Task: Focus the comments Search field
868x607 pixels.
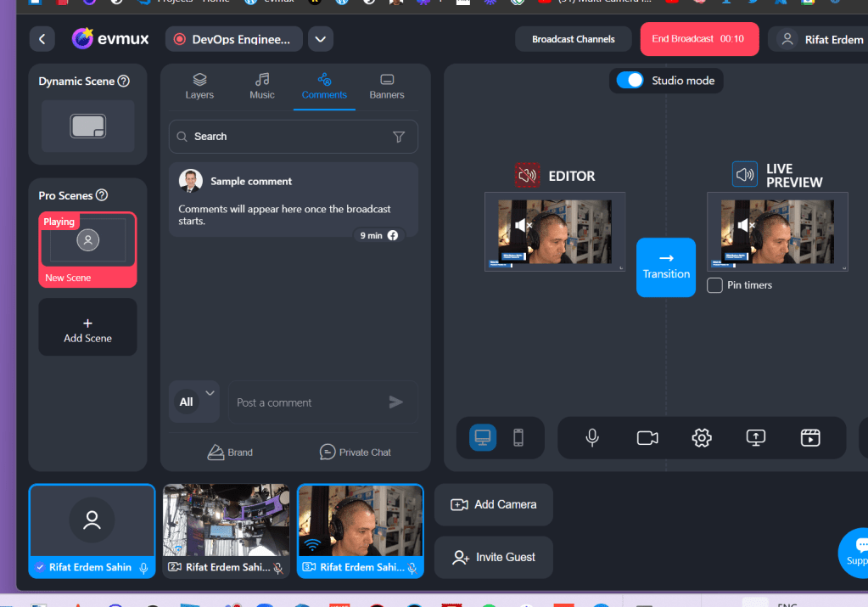Action: pos(293,136)
